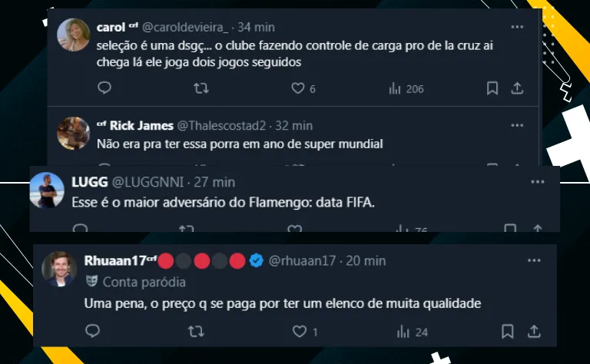Reply to Rhuaan17's tweet

92,331
